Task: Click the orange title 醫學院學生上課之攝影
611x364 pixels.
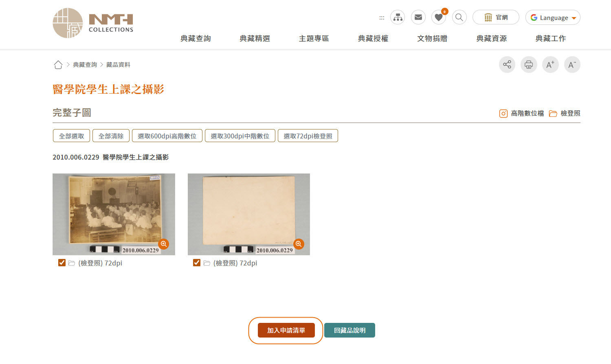Action: 108,89
